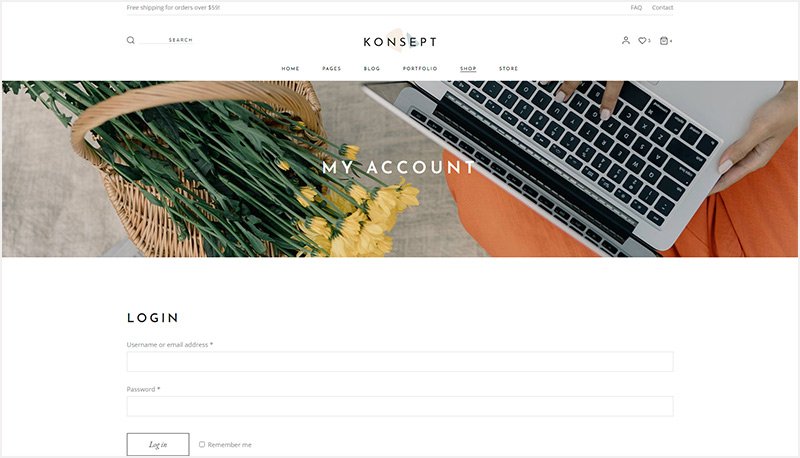Open the shopping bag cart icon
Screen dimensions: 800x458
(664, 40)
